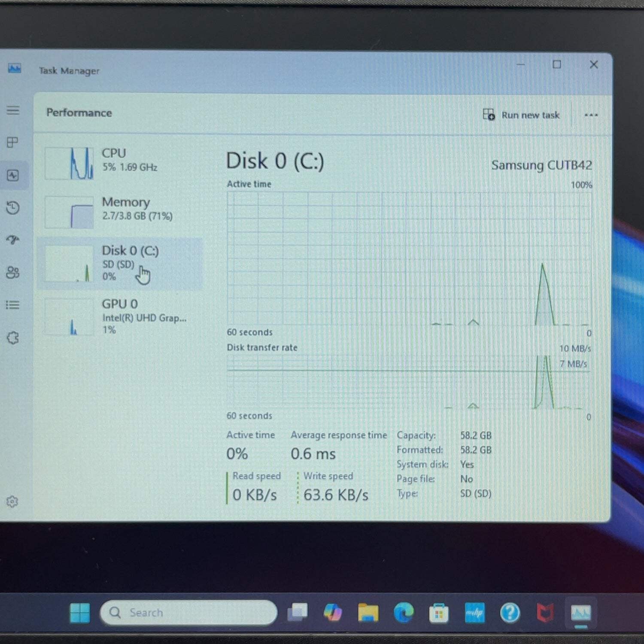Select the GPU 0 performance entry
The image size is (644, 644).
(x=120, y=317)
